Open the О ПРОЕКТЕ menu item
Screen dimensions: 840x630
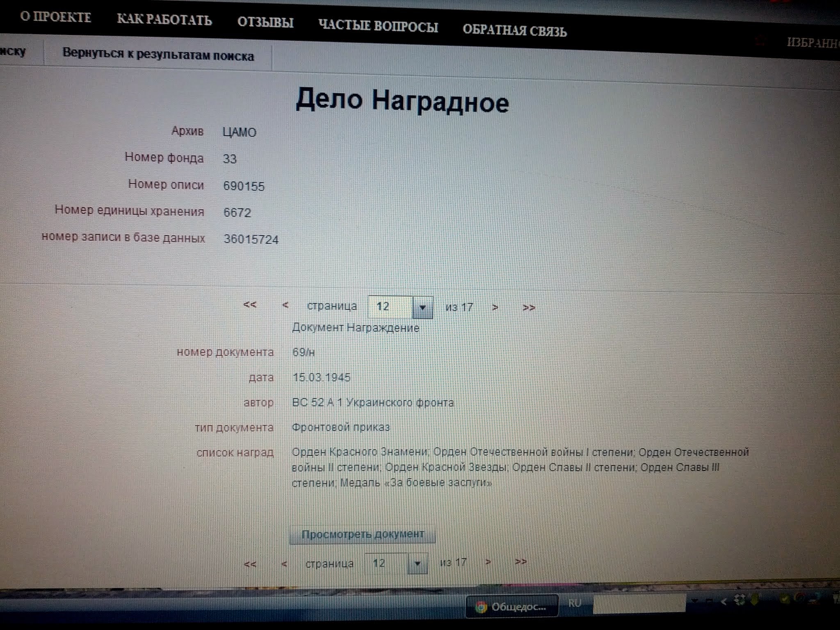click(56, 17)
